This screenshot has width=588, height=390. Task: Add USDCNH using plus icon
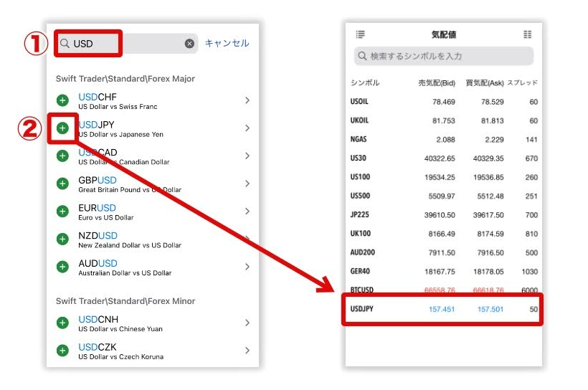62,323
